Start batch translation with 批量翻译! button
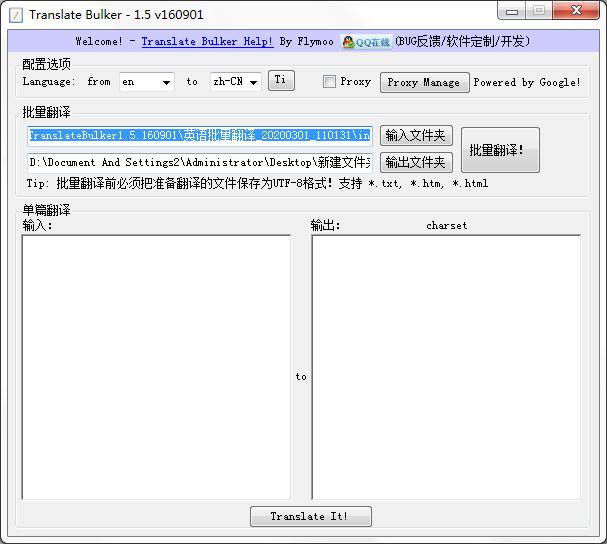Image resolution: width=607 pixels, height=544 pixels. click(x=500, y=150)
